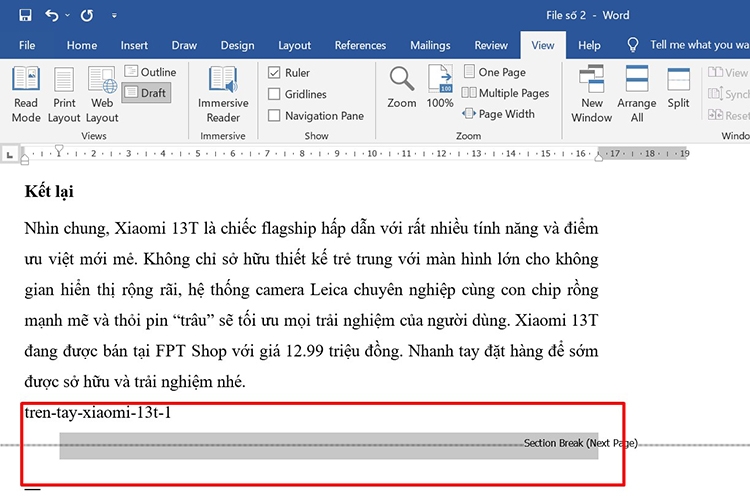
Task: Choose One Page zoom option
Action: (x=495, y=72)
